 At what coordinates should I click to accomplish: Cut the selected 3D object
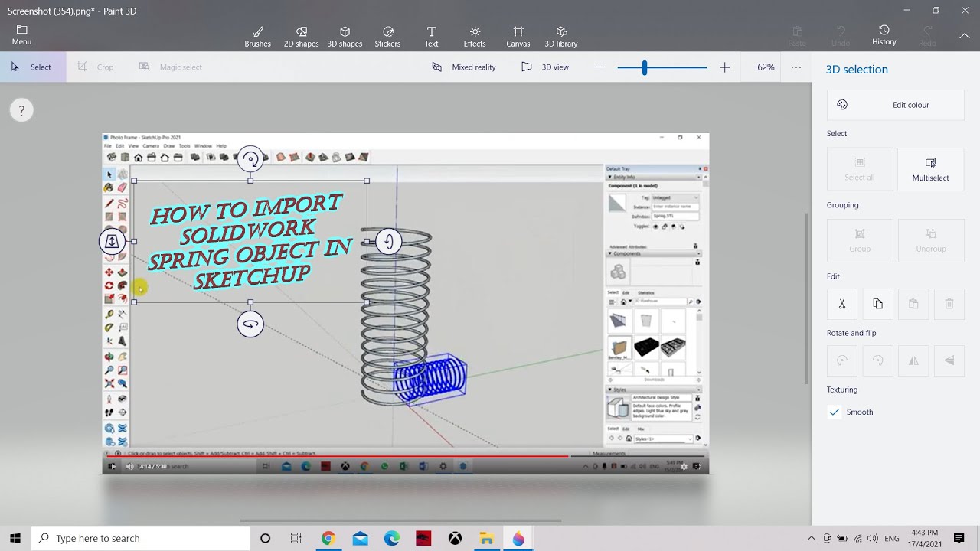(x=842, y=304)
